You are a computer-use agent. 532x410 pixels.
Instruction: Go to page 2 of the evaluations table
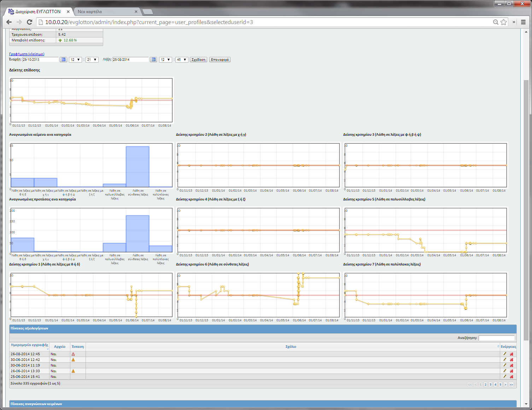coord(485,385)
